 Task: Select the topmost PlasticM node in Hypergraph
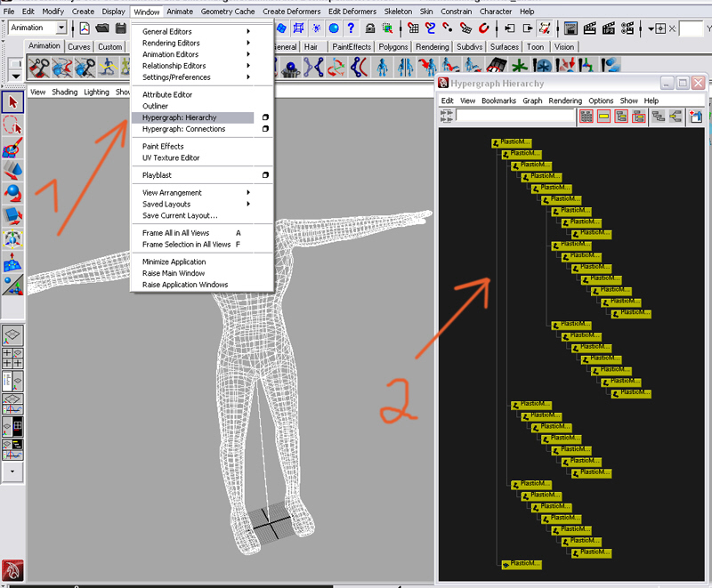(x=511, y=142)
